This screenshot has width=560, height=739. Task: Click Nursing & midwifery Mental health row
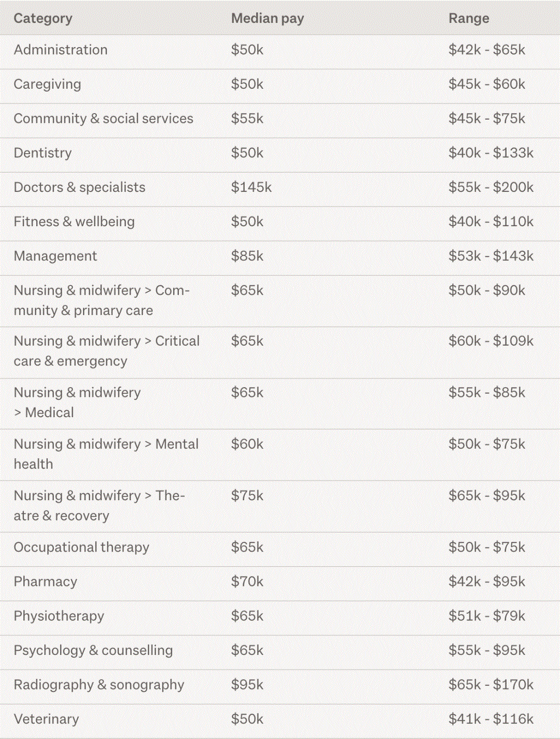[106, 454]
